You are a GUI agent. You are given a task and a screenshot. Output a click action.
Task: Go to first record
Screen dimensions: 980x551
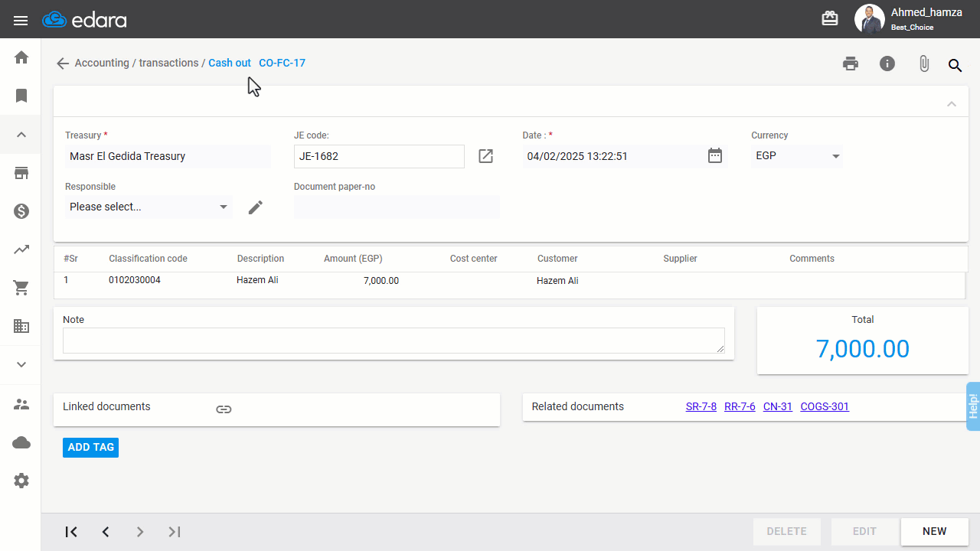tap(71, 532)
